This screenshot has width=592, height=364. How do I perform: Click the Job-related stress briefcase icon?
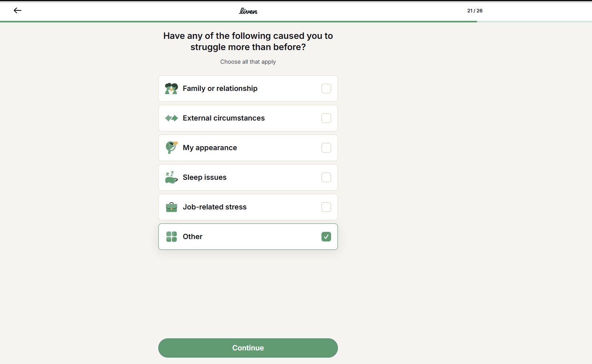pyautogui.click(x=172, y=207)
